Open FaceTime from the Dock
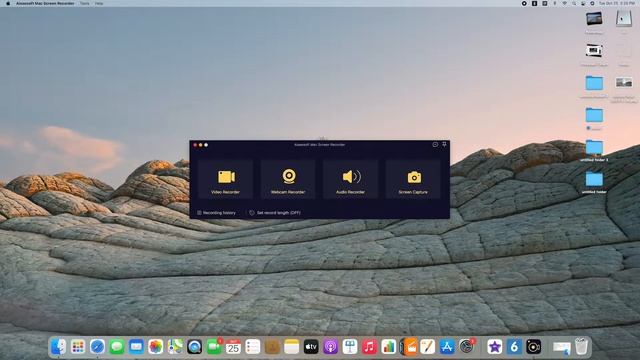 coord(214,347)
